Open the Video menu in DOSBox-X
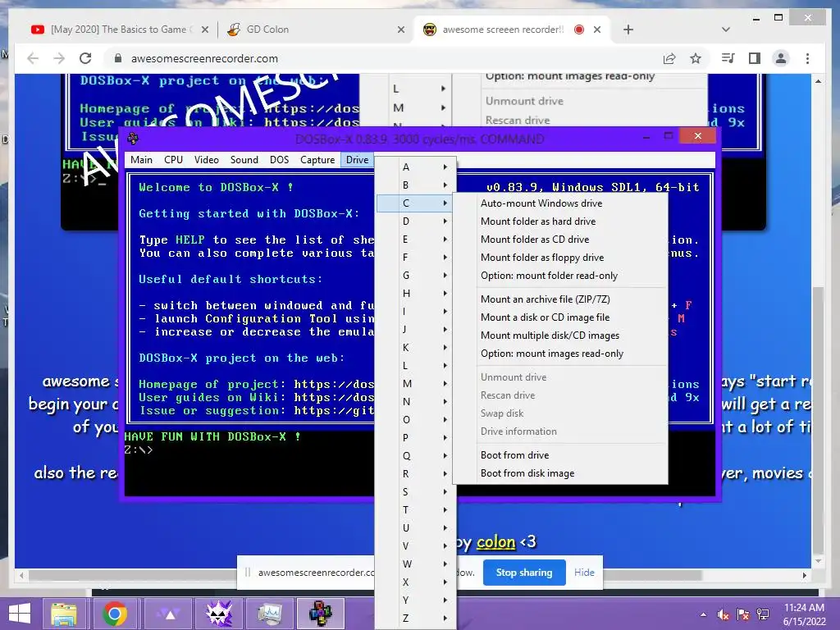 pos(206,160)
